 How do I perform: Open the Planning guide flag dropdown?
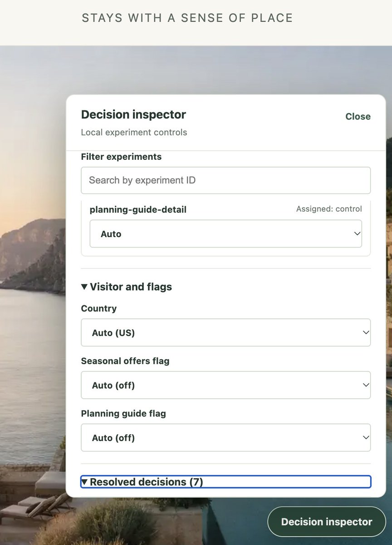coord(225,438)
